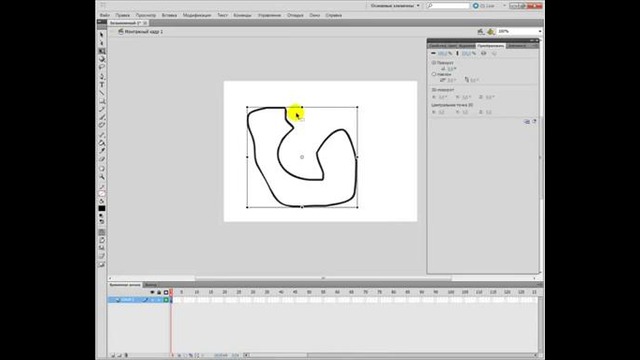Click the Монтажный кадр 1 scene label
This screenshot has width=640, height=360.
click(144, 31)
